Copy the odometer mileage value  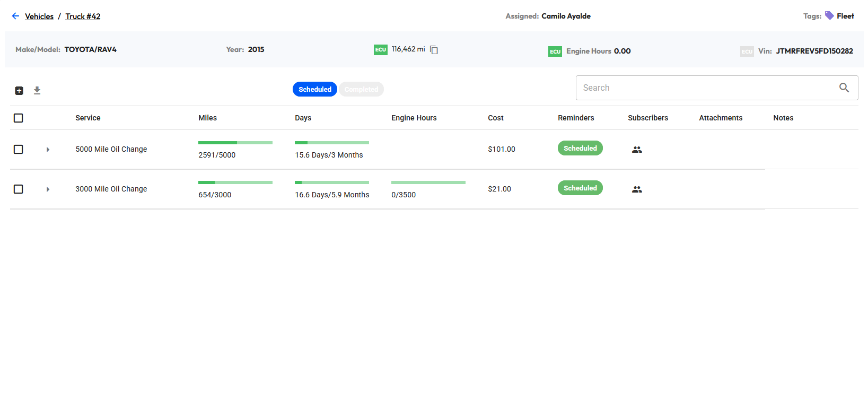[434, 50]
